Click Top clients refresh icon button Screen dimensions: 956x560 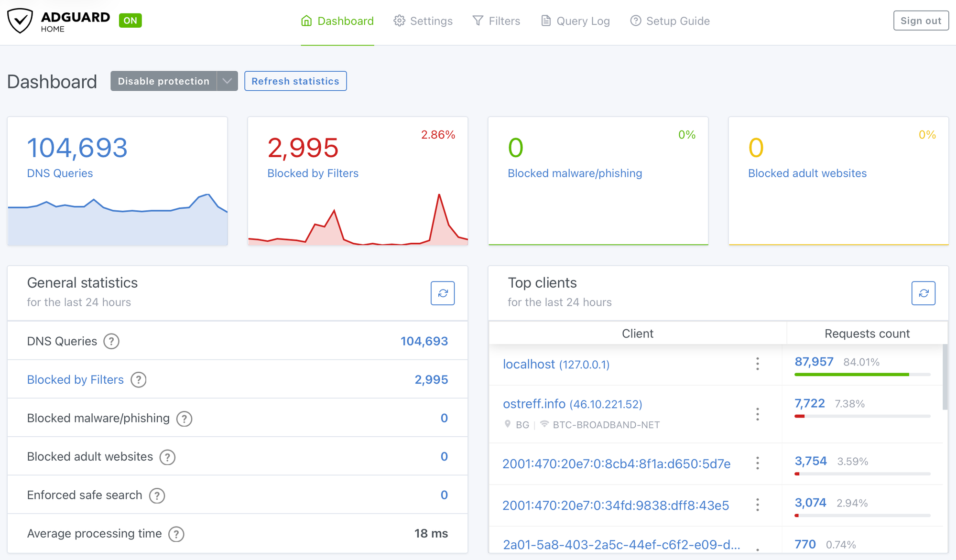923,293
